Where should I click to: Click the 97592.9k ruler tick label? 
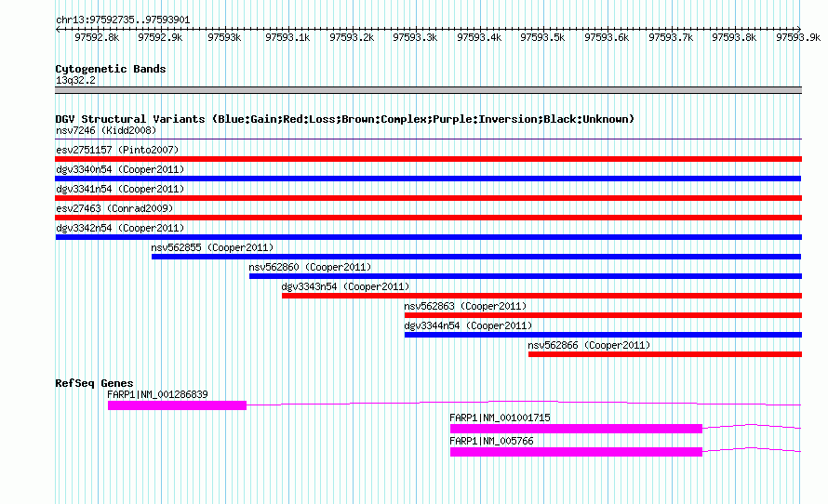pyautogui.click(x=160, y=37)
